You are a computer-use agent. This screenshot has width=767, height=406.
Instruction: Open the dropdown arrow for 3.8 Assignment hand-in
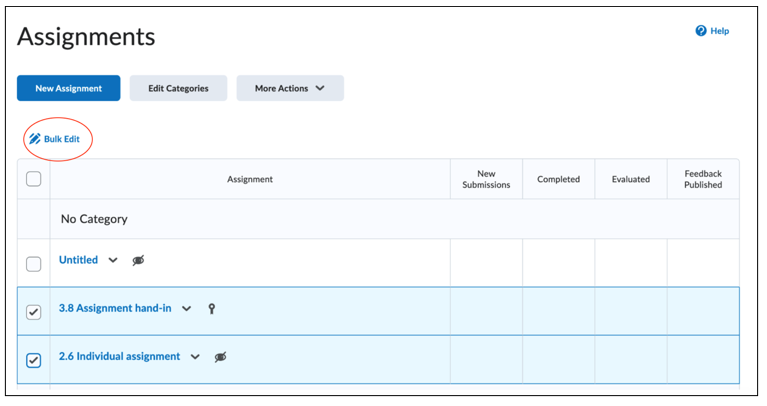tap(186, 309)
